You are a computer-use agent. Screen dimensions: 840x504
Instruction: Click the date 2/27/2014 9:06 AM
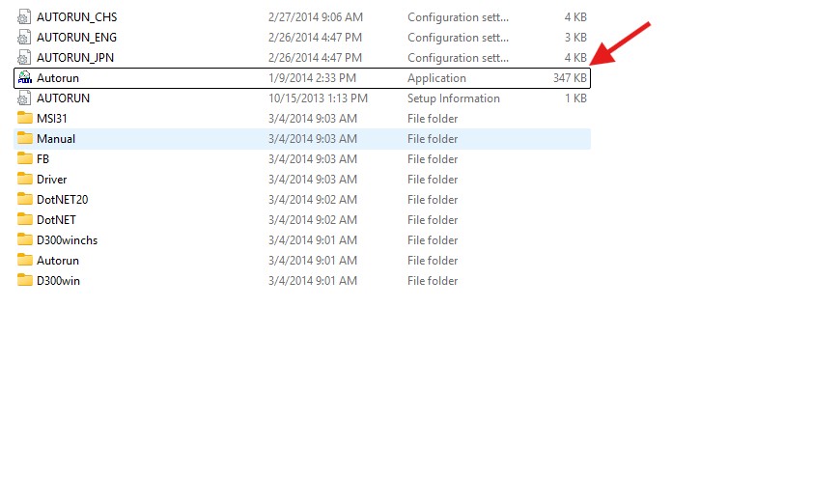[x=316, y=17]
